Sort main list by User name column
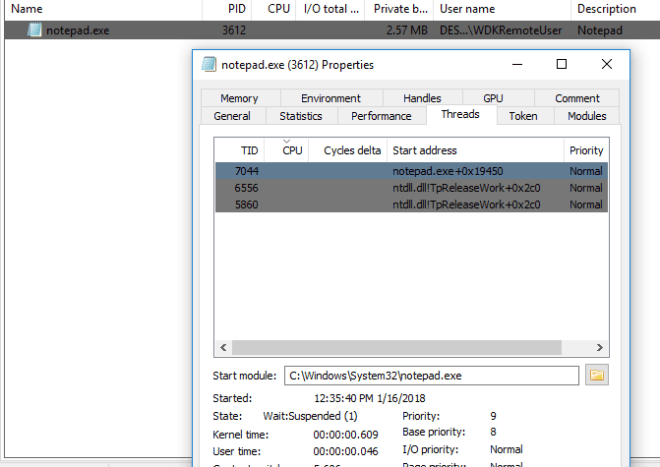Viewport: 660px width, 467px height. click(502, 9)
